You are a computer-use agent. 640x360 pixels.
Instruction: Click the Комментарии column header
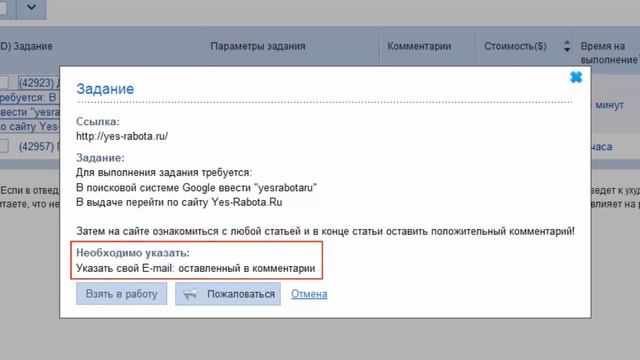[419, 46]
